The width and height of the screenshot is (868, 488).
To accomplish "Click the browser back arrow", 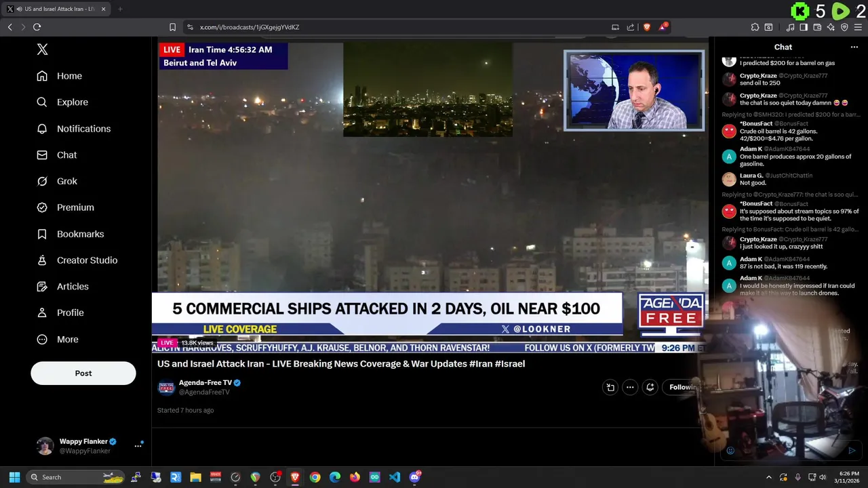I will (x=10, y=27).
